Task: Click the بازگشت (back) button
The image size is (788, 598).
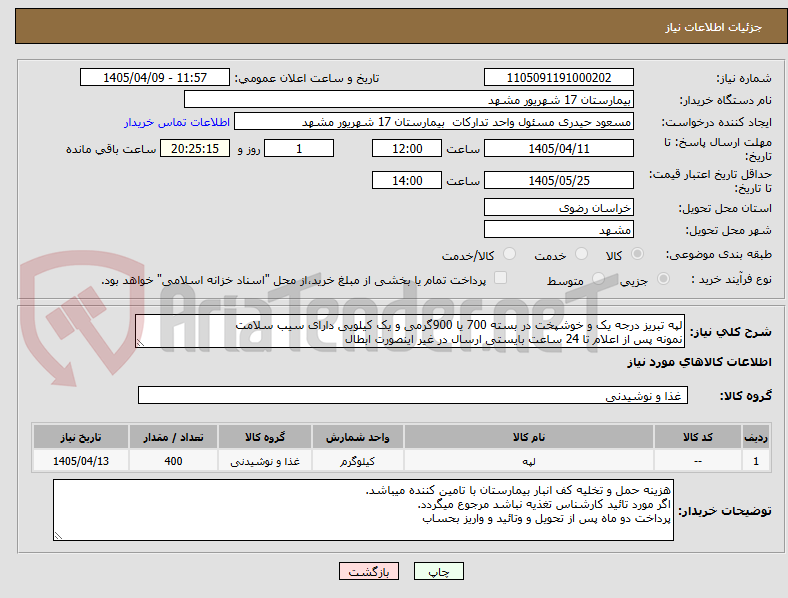Action: click(369, 571)
